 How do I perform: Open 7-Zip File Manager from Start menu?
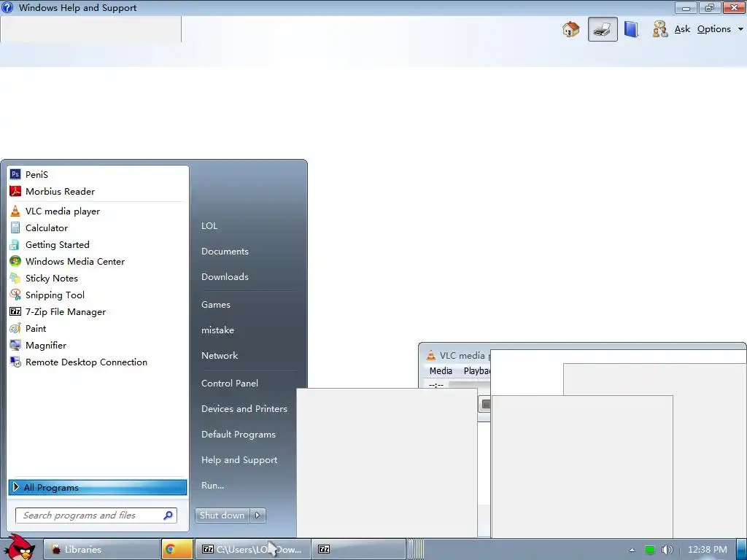click(98, 312)
